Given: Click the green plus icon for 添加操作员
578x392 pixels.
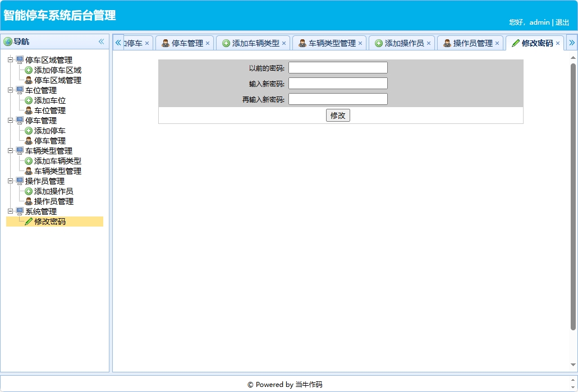Looking at the screenshot, I should click(28, 191).
